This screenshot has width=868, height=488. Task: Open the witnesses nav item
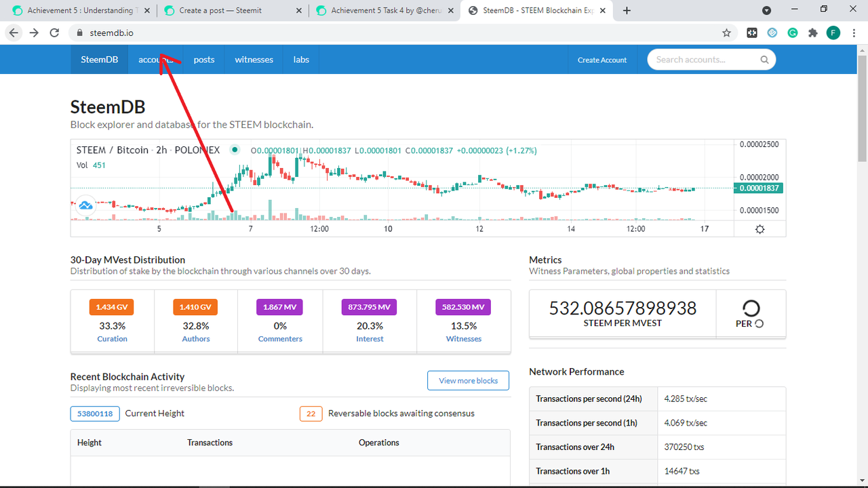point(254,60)
